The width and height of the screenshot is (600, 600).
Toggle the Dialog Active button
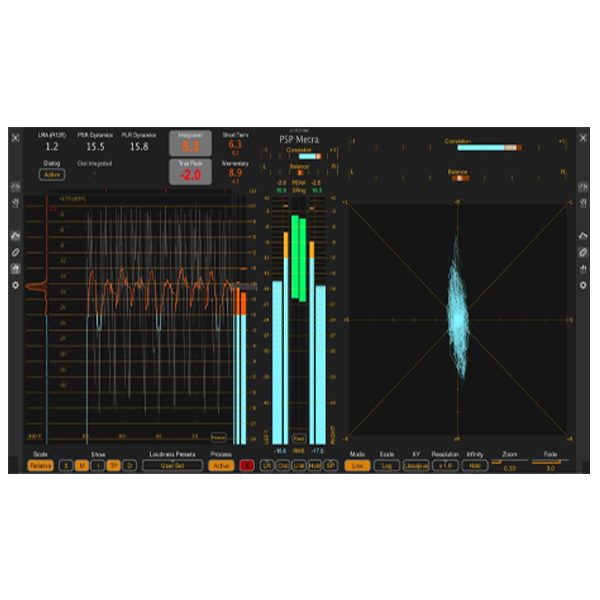pyautogui.click(x=52, y=175)
